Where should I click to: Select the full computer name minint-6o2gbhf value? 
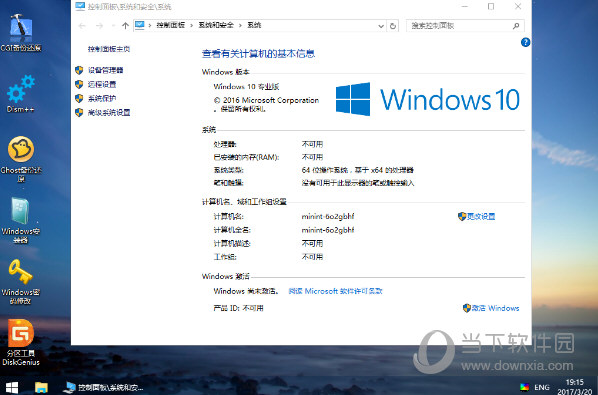tap(328, 230)
